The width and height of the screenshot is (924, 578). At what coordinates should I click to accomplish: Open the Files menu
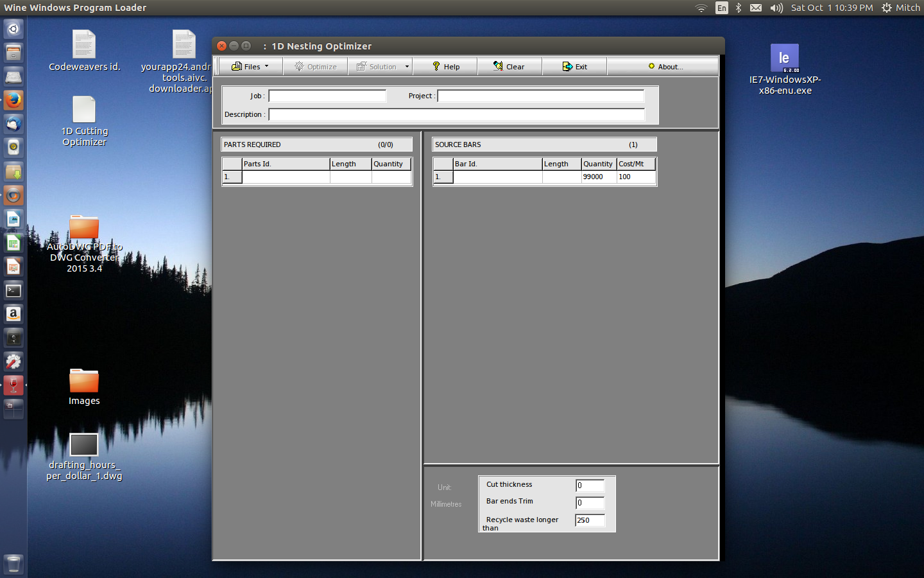point(250,66)
